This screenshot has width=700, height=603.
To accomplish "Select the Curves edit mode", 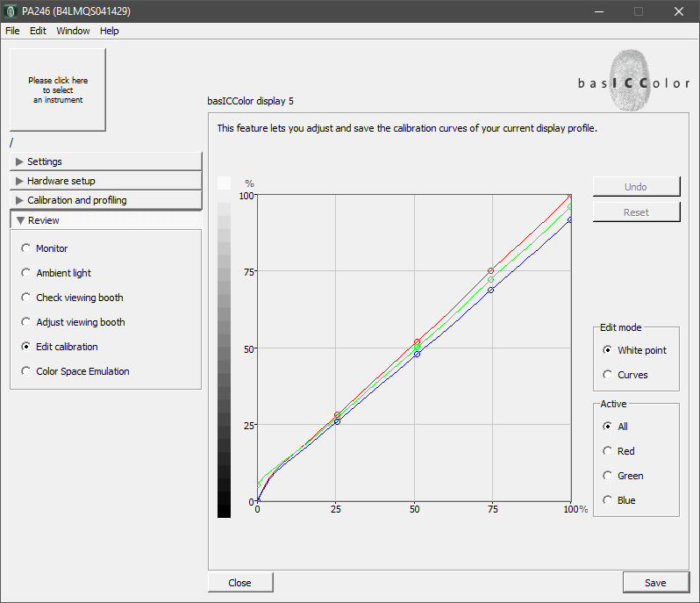I will pos(608,375).
